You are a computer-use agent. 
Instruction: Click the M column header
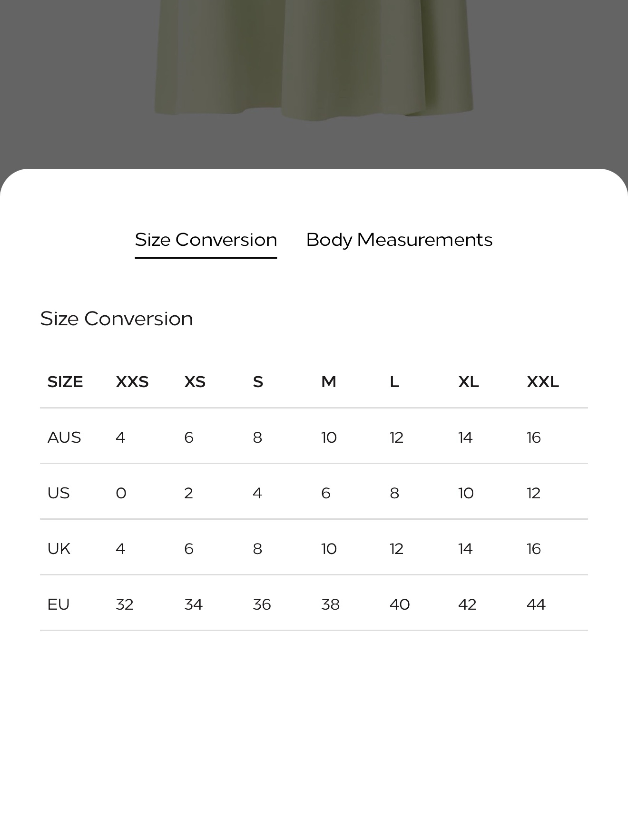point(329,382)
